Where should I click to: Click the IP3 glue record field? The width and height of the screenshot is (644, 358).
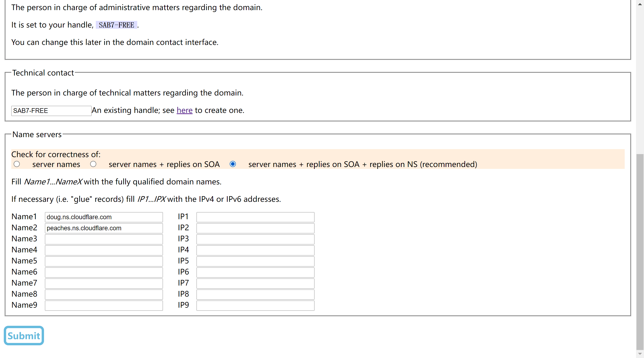[255, 239]
